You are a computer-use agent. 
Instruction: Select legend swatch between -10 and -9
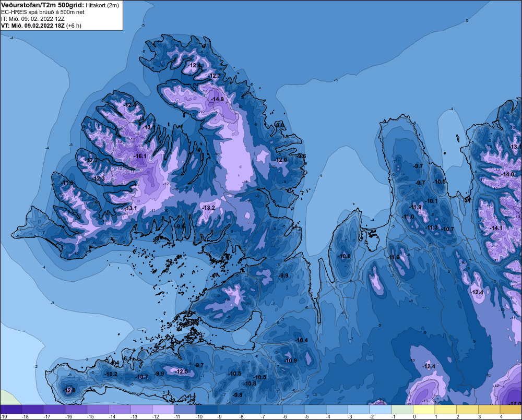point(207,410)
